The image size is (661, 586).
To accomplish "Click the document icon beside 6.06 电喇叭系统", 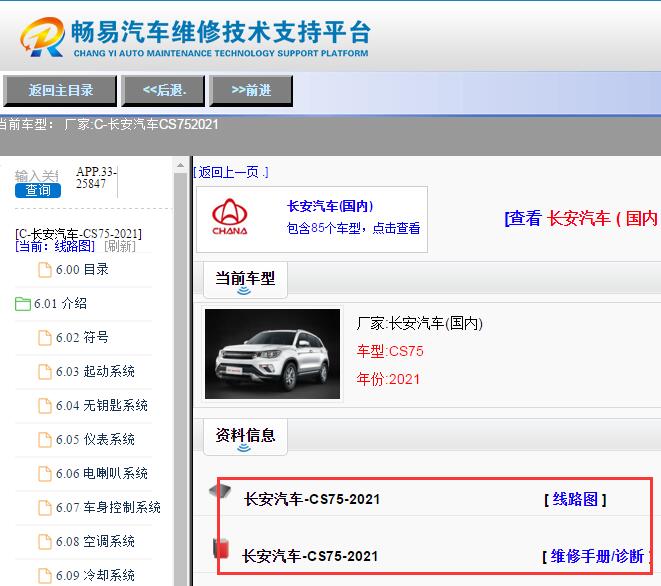I will tap(45, 474).
